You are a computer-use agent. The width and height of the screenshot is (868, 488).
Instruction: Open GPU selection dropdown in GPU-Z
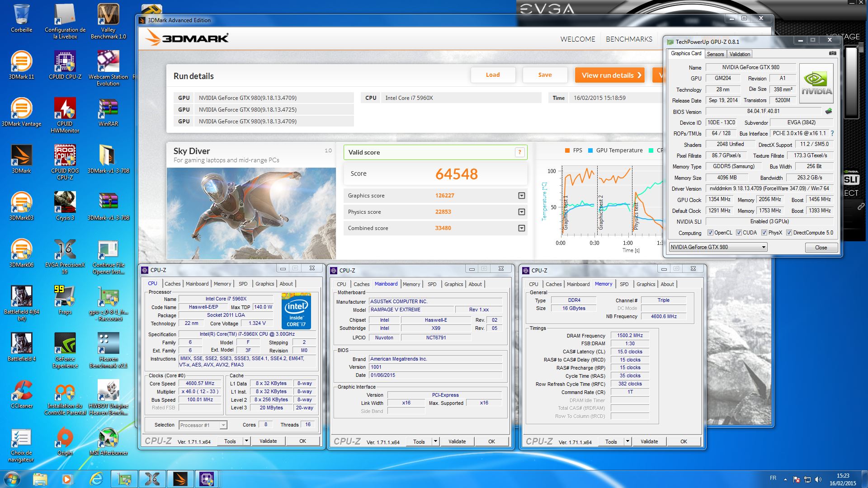click(718, 247)
